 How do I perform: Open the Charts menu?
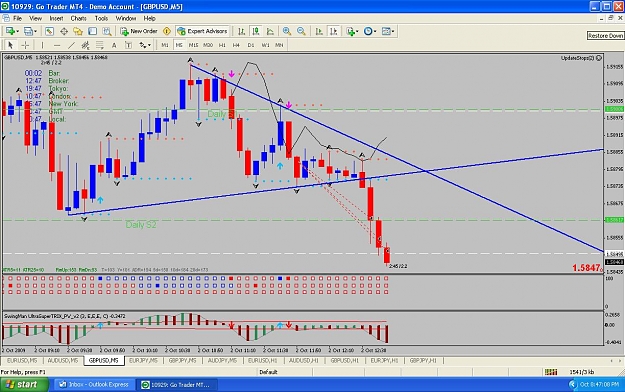pyautogui.click(x=78, y=18)
